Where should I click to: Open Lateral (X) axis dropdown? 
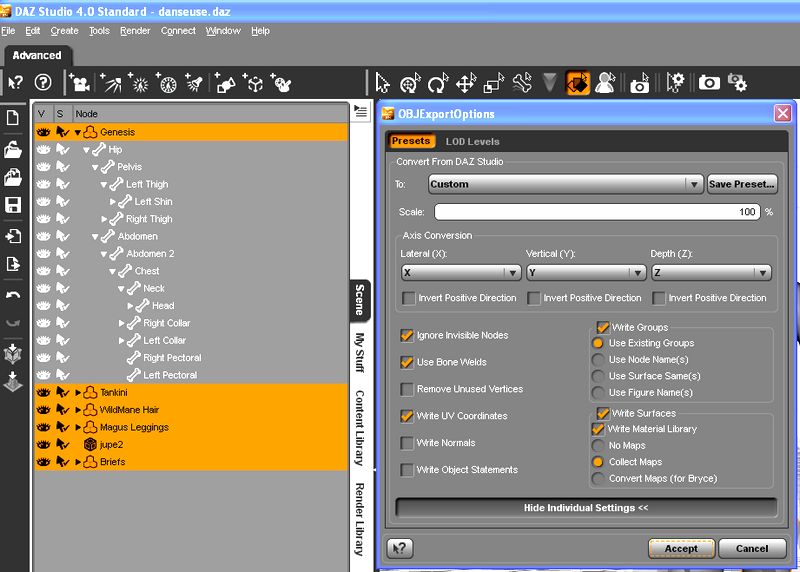tap(461, 273)
